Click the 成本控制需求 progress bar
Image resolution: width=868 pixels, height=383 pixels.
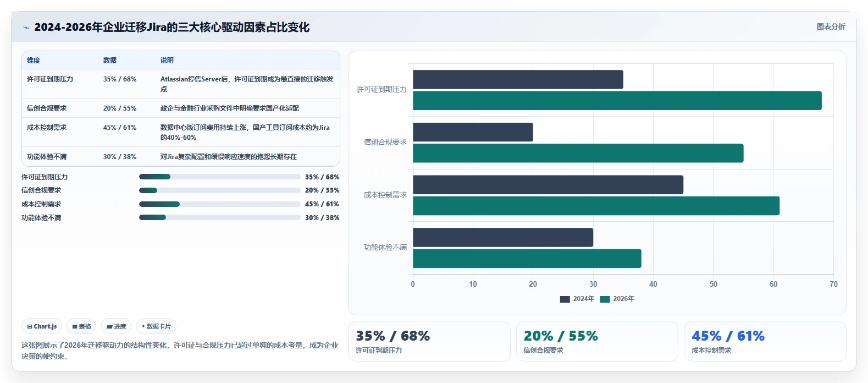tap(220, 204)
